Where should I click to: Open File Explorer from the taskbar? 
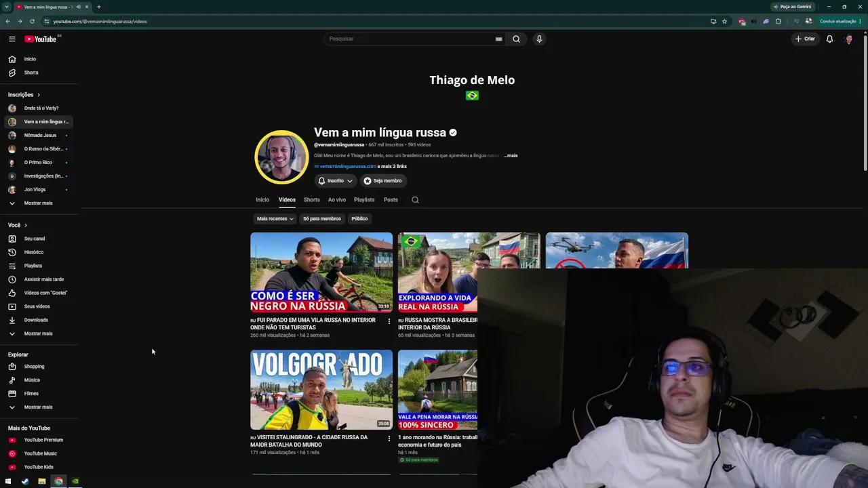[x=42, y=481]
